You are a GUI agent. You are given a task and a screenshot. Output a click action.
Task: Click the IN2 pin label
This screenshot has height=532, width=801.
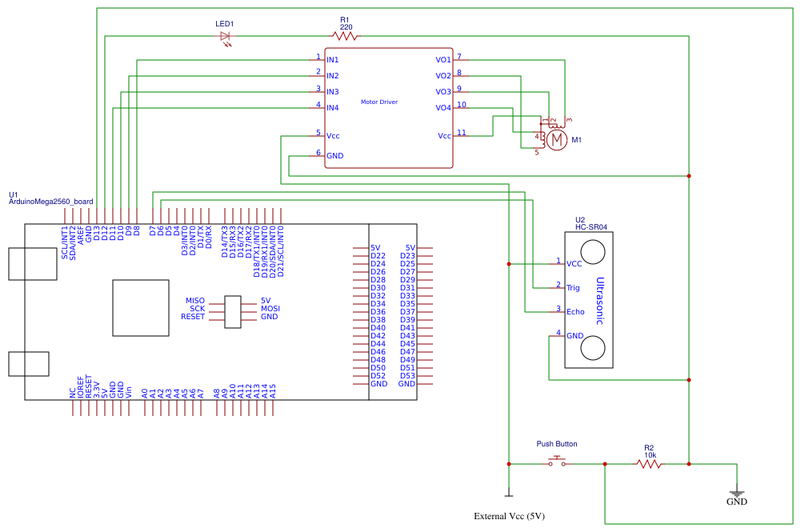tap(333, 75)
